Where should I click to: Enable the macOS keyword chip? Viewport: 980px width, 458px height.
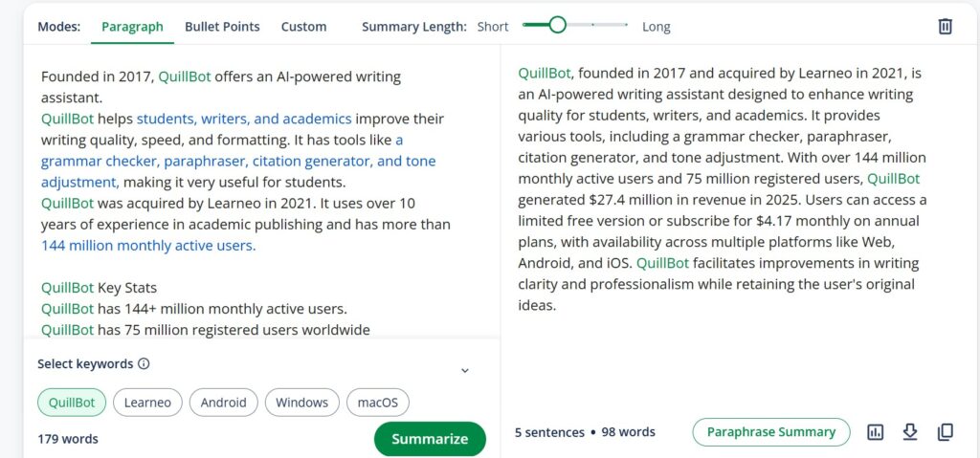point(377,403)
